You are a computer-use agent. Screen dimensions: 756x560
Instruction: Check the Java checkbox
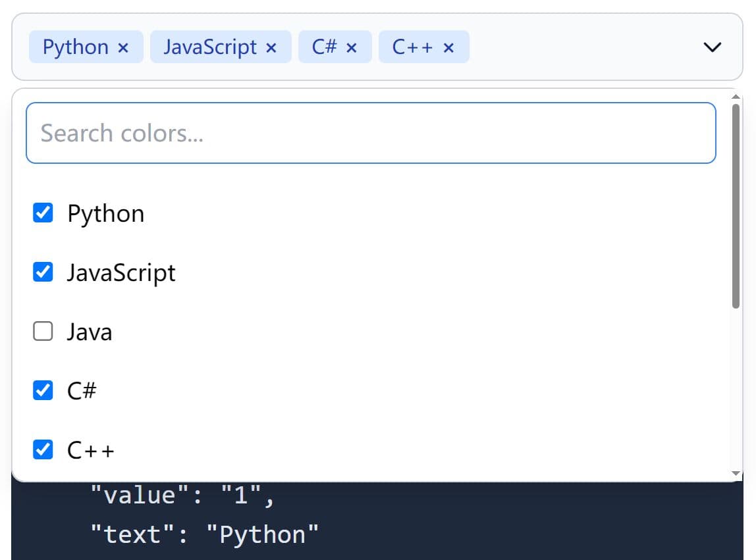coord(43,332)
